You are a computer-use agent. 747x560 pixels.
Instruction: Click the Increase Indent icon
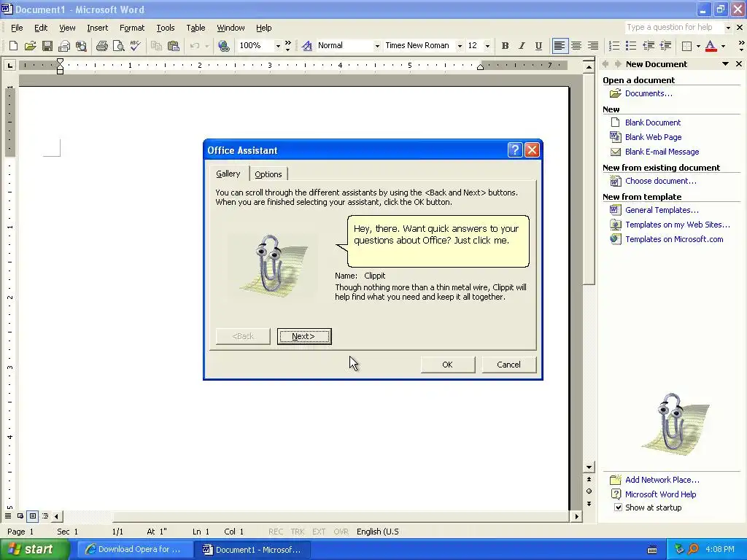pos(665,46)
